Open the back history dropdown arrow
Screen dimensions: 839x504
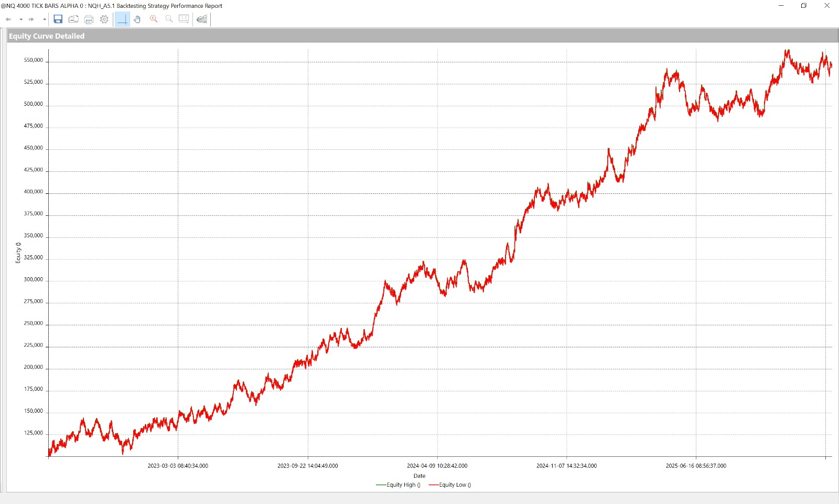tap(21, 19)
